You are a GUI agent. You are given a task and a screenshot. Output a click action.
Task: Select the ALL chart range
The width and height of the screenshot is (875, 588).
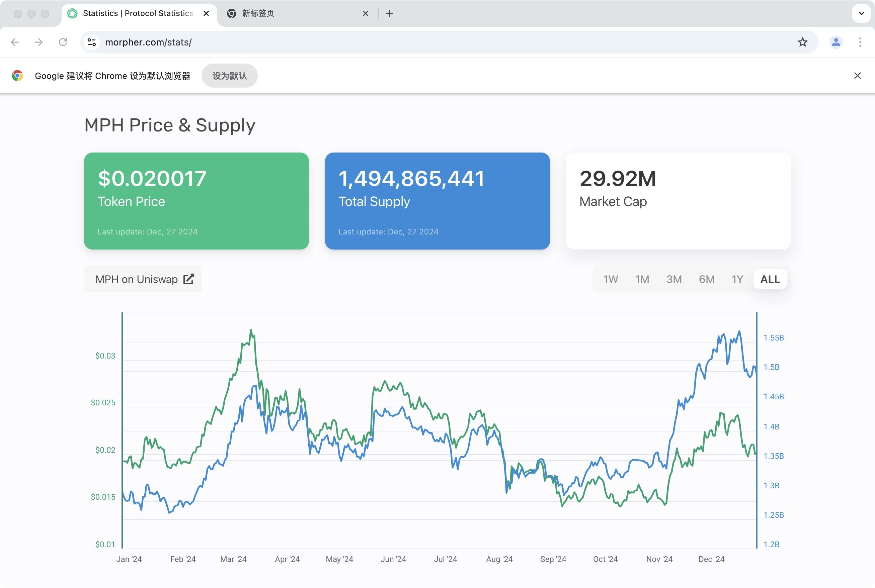770,279
